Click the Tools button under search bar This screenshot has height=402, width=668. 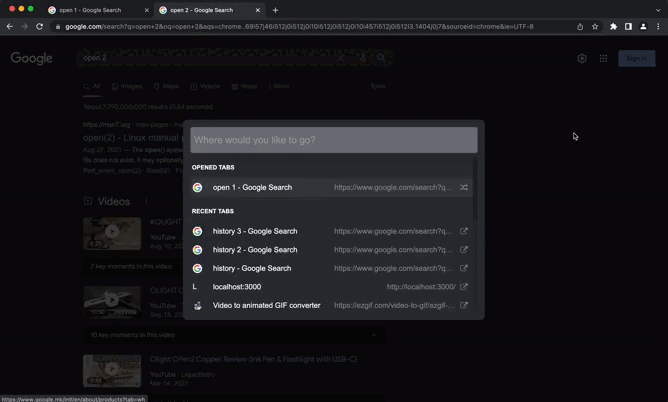pyautogui.click(x=378, y=86)
